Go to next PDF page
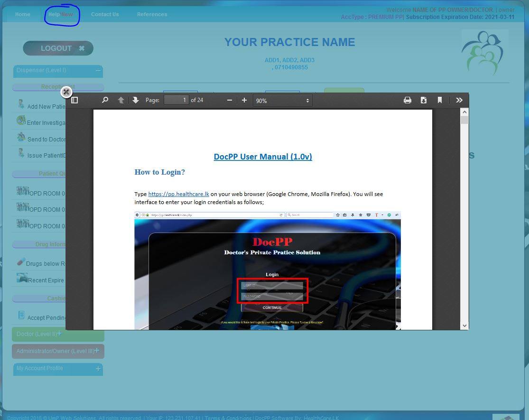Viewport: 529px width, 420px height. [x=136, y=100]
